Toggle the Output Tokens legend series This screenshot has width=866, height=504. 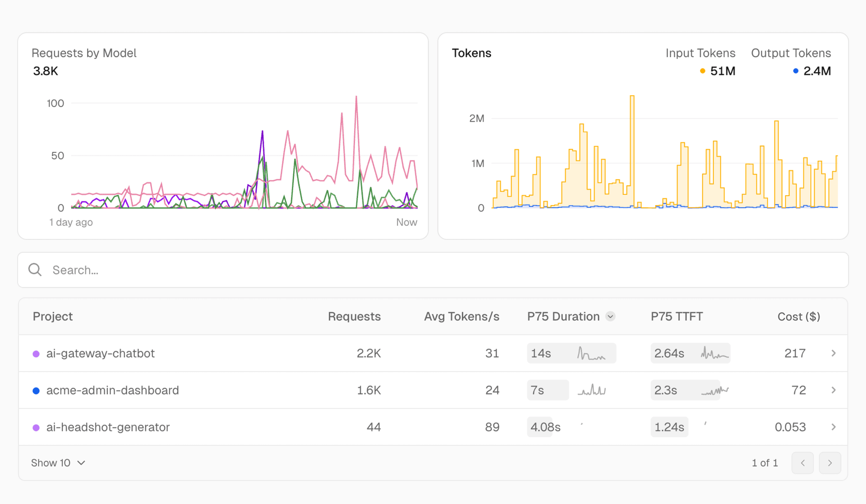791,53
